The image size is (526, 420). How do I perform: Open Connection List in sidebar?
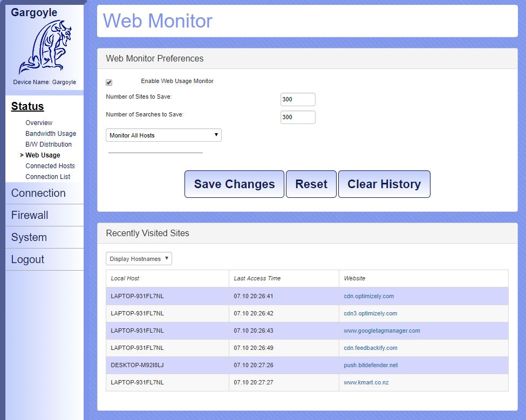[x=48, y=177]
